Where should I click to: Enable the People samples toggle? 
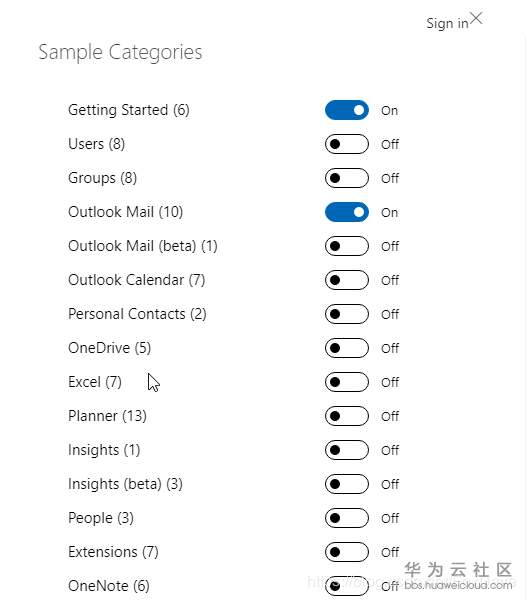347,518
